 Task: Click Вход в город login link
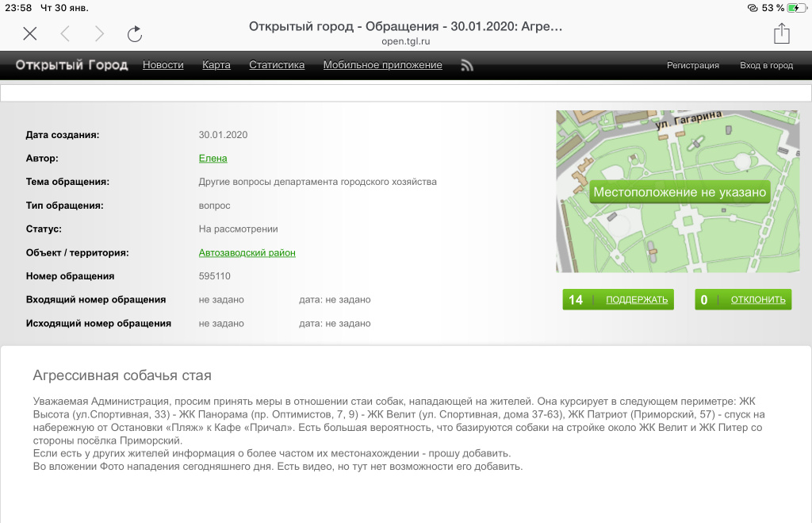(x=766, y=66)
